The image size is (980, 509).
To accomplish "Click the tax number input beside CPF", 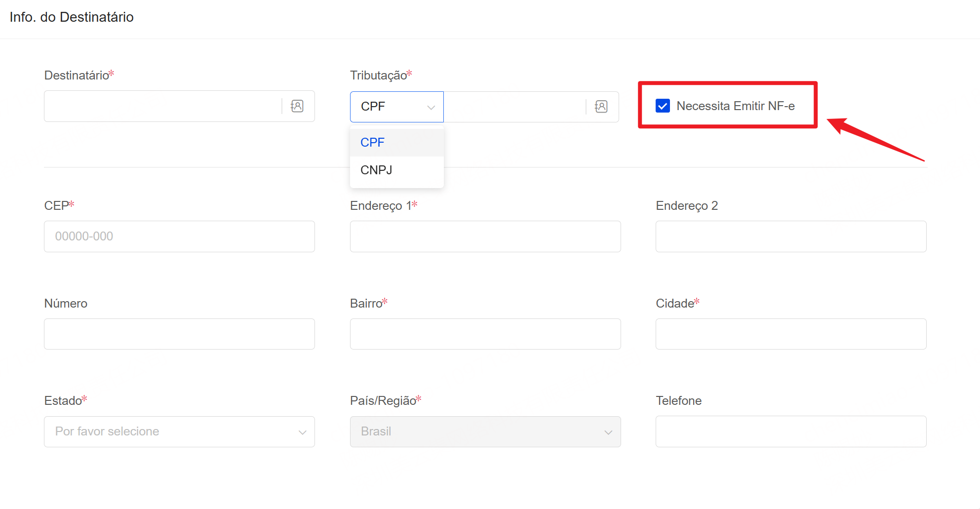I will click(x=513, y=107).
